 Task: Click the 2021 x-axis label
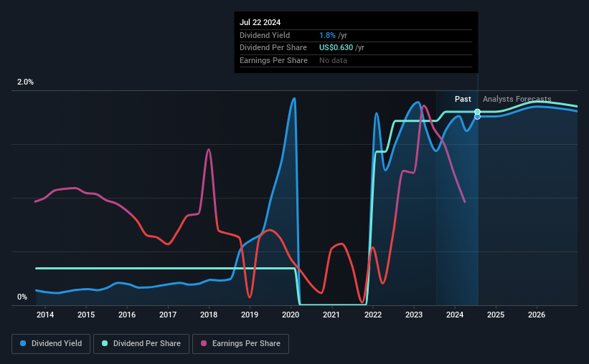[x=331, y=315]
